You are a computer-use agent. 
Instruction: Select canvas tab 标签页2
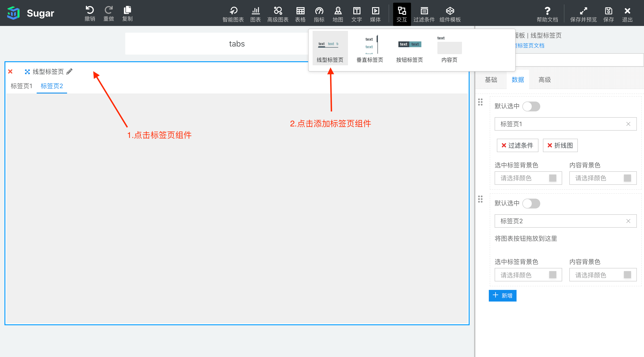click(x=52, y=86)
